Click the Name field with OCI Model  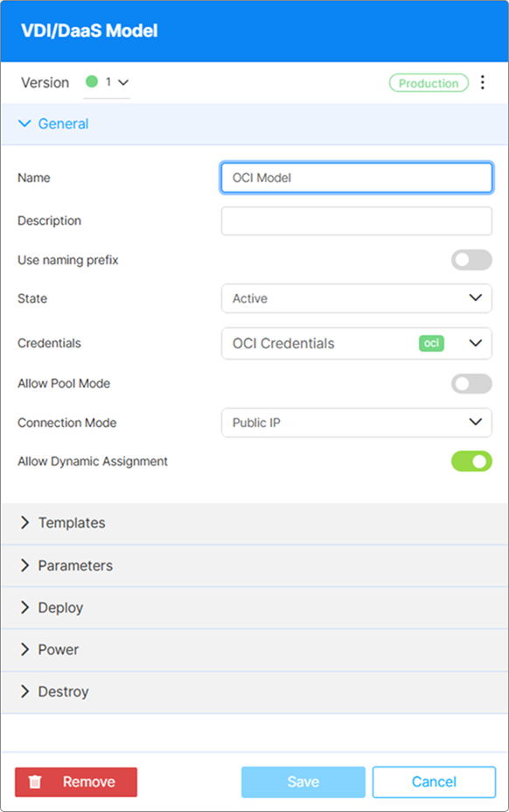coord(356,178)
